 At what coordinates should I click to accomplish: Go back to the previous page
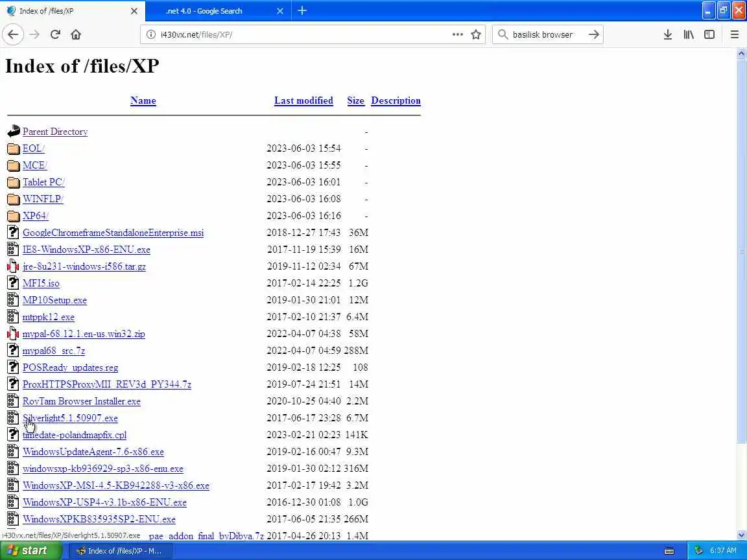pyautogui.click(x=13, y=34)
